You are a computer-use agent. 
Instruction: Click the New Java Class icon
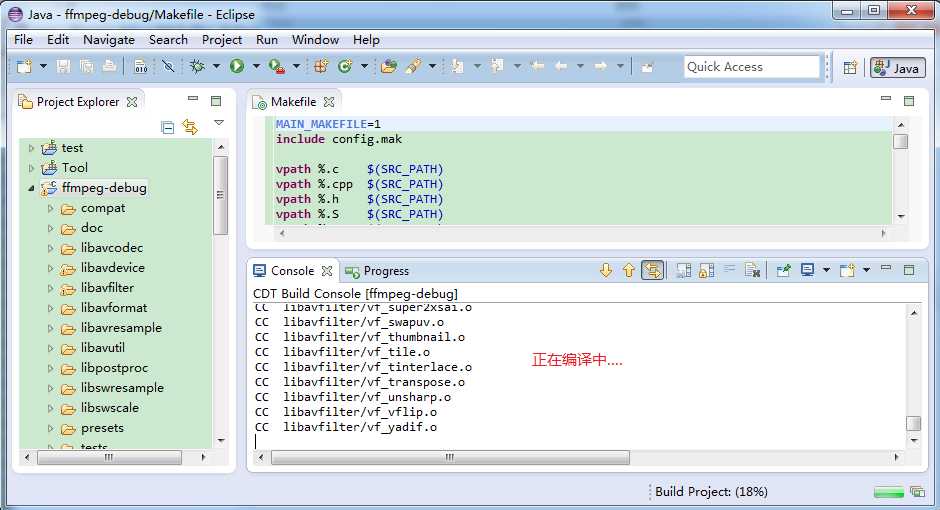[345, 66]
